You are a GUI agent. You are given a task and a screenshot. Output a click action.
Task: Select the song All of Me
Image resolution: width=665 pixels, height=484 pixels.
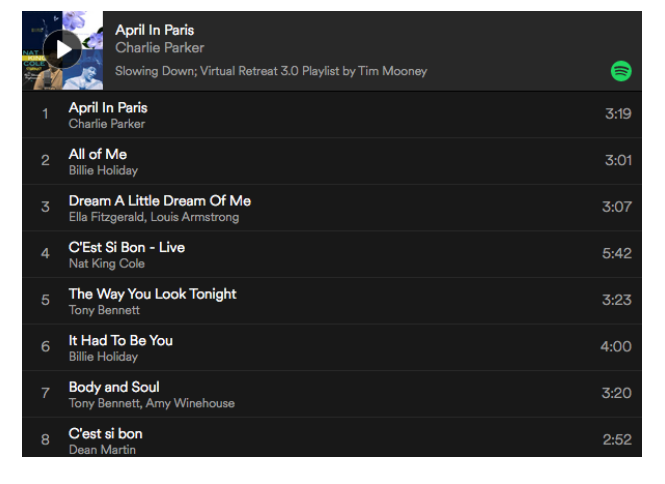[x=97, y=154]
